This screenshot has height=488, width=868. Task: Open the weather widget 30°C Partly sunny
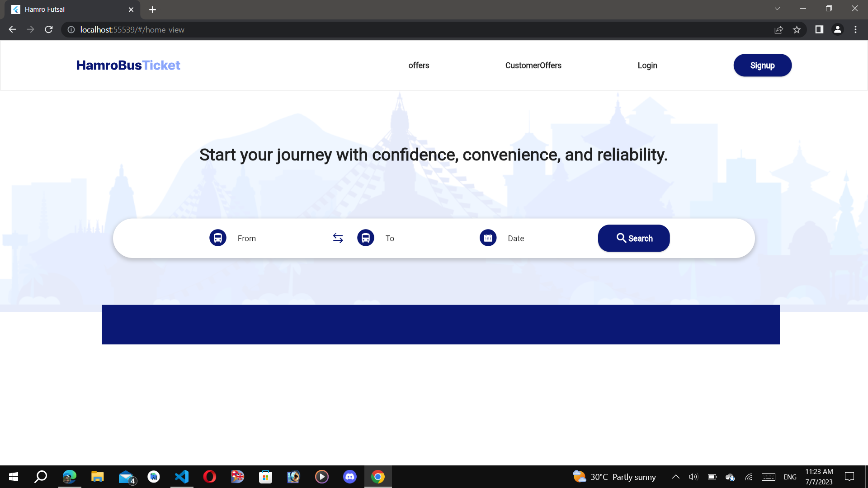(x=614, y=477)
